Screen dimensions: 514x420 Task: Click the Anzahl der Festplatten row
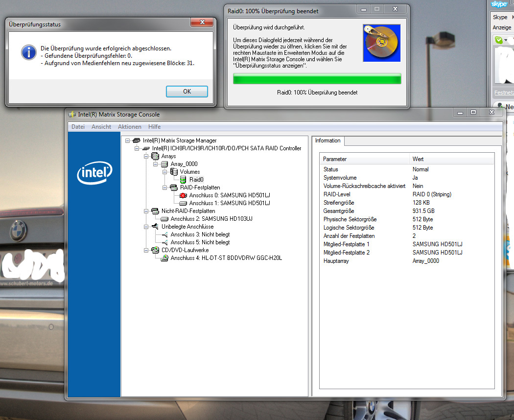coord(407,236)
